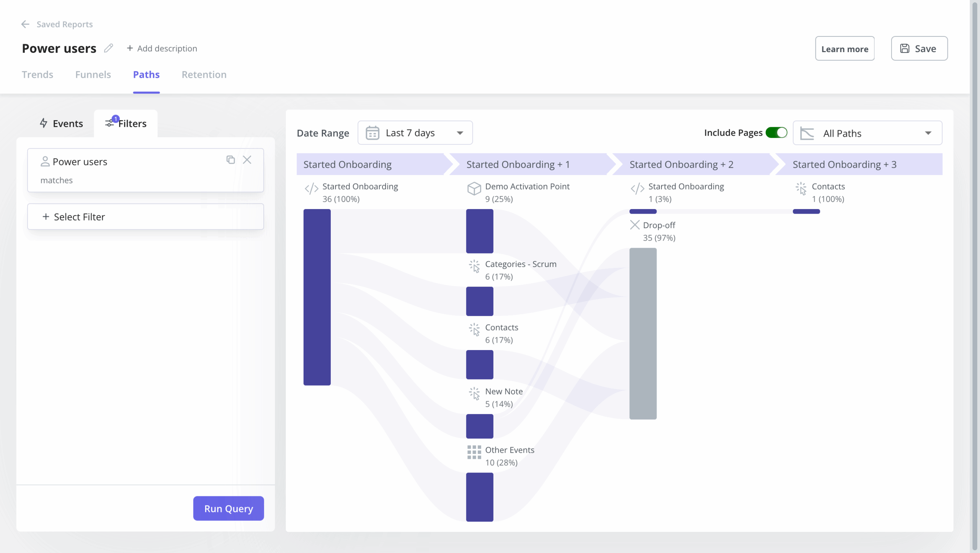This screenshot has height=553, width=980.
Task: Click the duplicate icon on Power users filter
Action: click(230, 159)
